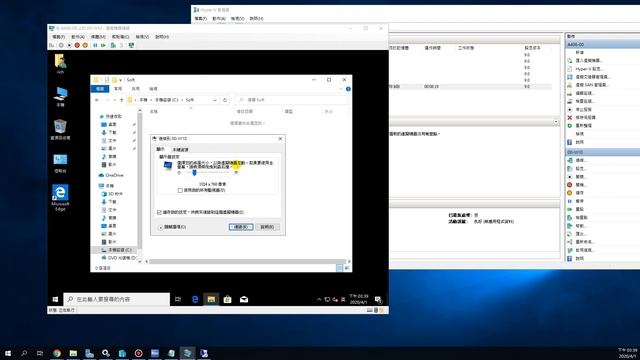Screen dimensions: 640x360
Task: Close the connect to 00-W10 dialog
Action: [x=280, y=139]
